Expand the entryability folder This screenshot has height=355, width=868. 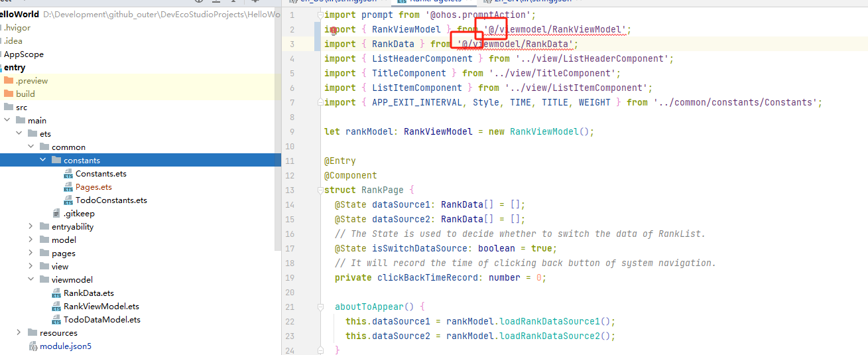click(x=31, y=227)
